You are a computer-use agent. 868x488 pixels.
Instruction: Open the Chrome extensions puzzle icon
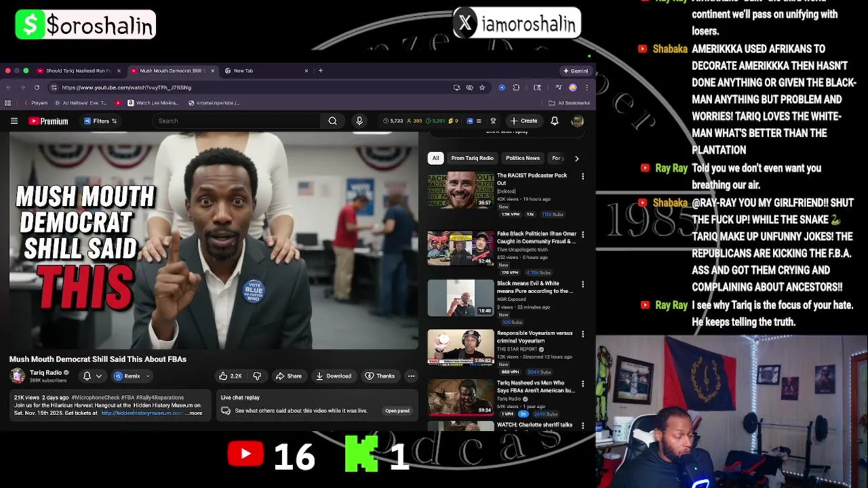click(516, 87)
